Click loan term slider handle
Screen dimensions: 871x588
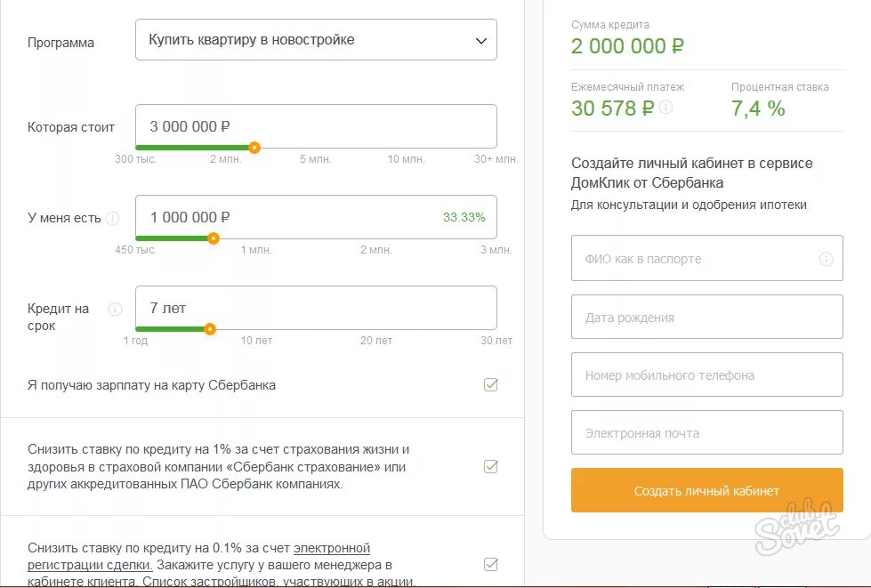click(x=210, y=329)
